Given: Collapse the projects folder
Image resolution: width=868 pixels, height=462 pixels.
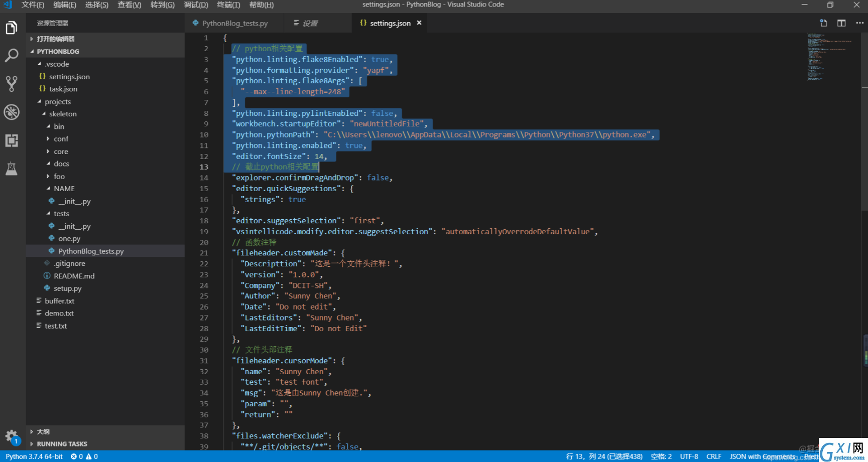Looking at the screenshot, I should 58,102.
